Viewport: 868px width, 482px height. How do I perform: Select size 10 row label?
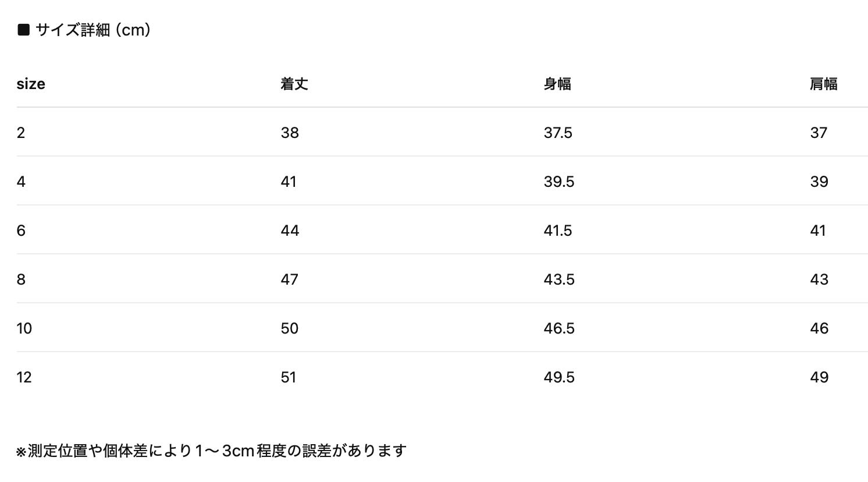tap(24, 328)
